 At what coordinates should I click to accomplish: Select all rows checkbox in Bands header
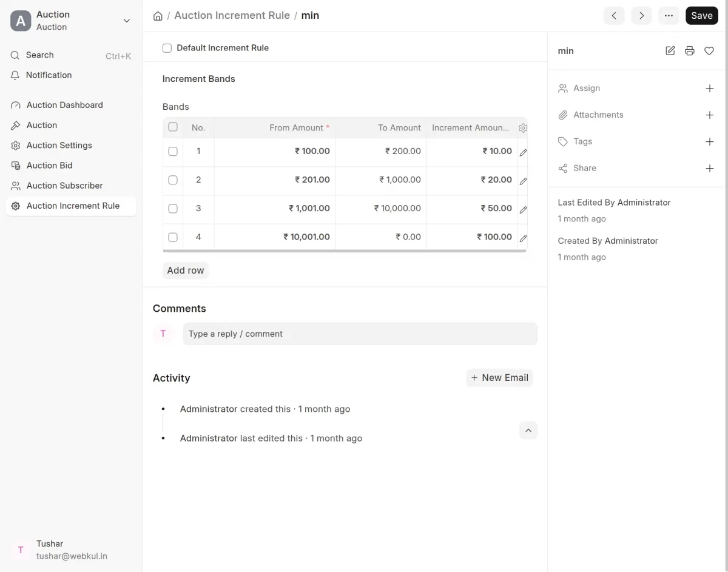173,127
